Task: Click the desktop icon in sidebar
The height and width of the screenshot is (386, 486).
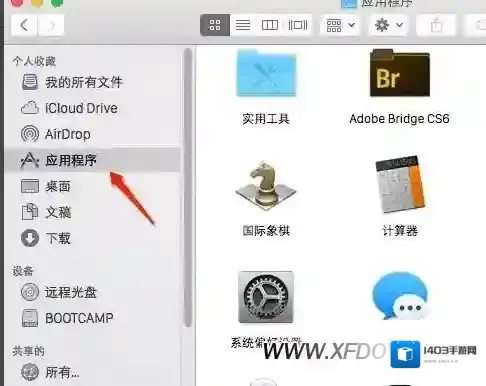Action: [30, 186]
